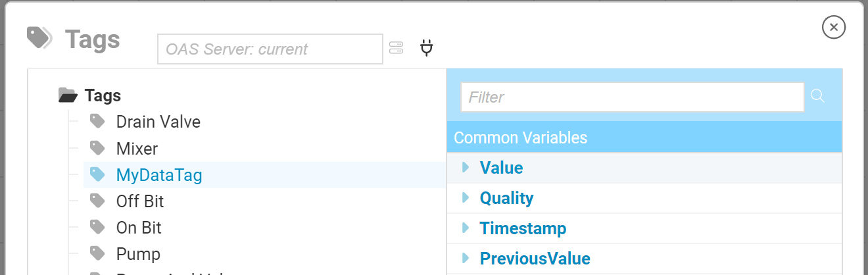Select the MyDataTag tree item
Screen dimensions: 868x275
tap(159, 175)
